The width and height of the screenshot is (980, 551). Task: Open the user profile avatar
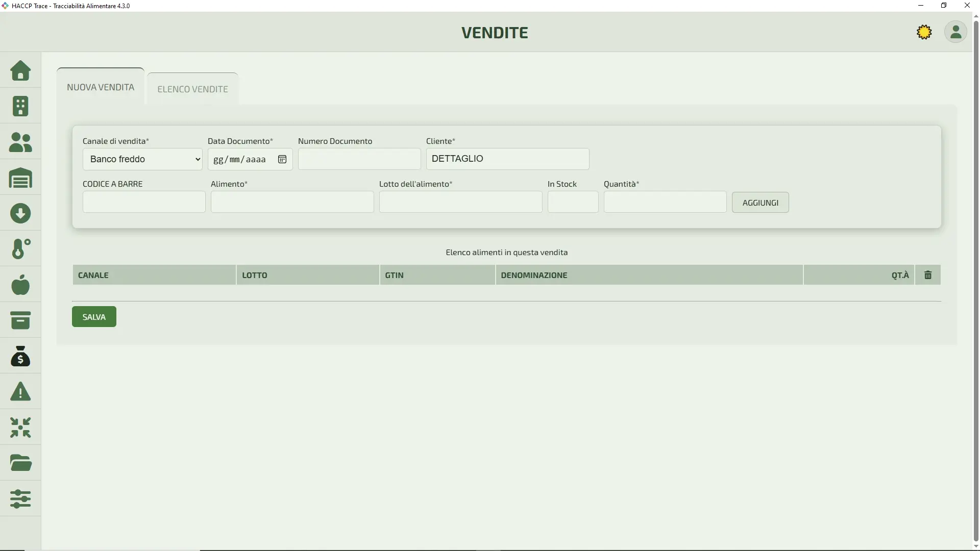(955, 32)
